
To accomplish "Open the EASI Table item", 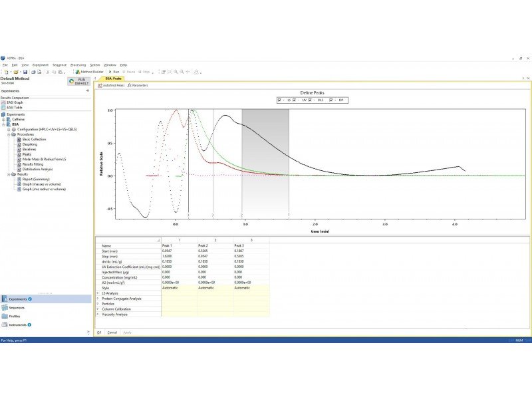I will (12, 108).
